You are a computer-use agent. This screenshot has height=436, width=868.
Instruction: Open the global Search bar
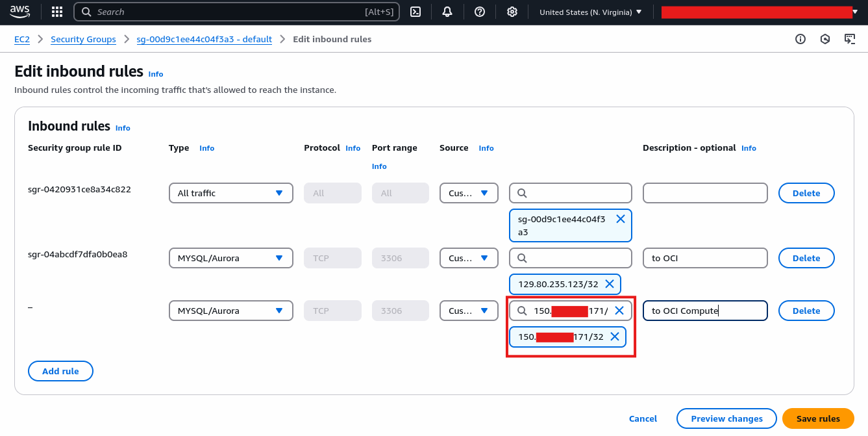(x=236, y=11)
